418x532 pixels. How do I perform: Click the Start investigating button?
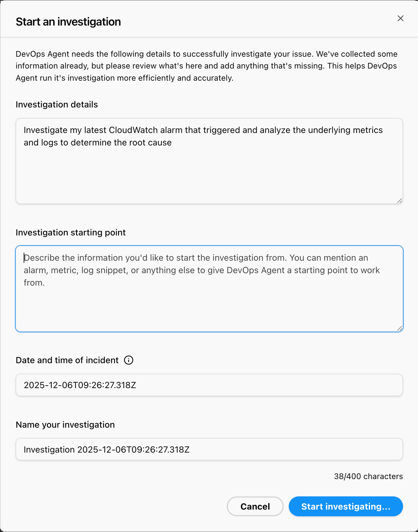click(x=345, y=506)
